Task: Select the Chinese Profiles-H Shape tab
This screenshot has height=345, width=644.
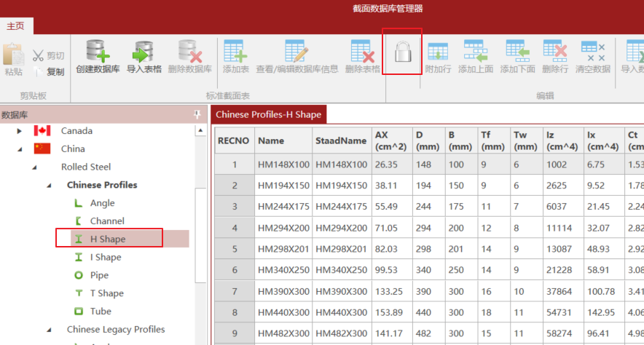Action: coord(268,114)
